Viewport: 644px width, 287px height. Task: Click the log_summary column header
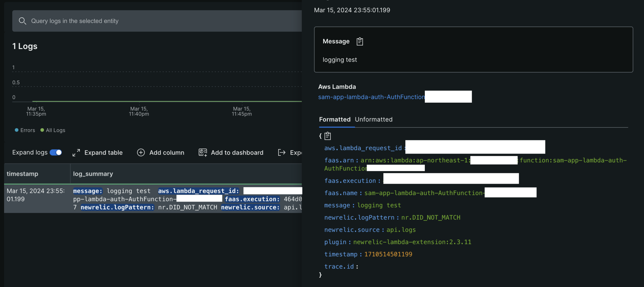pyautogui.click(x=93, y=174)
